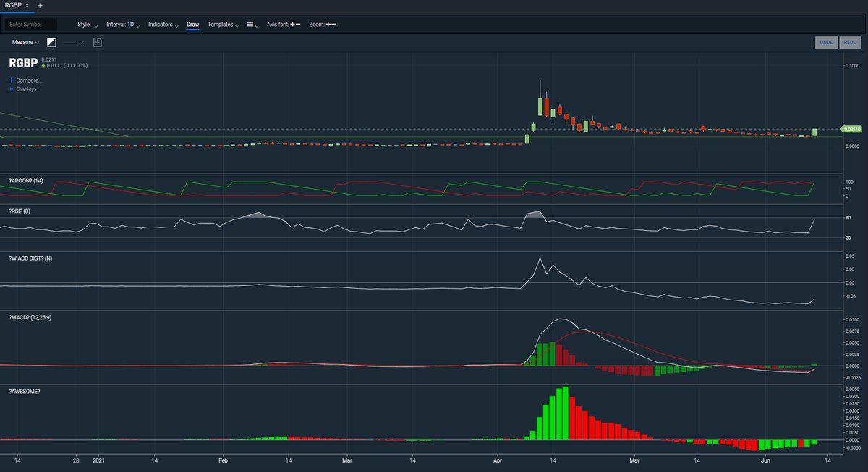Click the save drawing icon
Screen dimensions: 868x472
(98, 43)
